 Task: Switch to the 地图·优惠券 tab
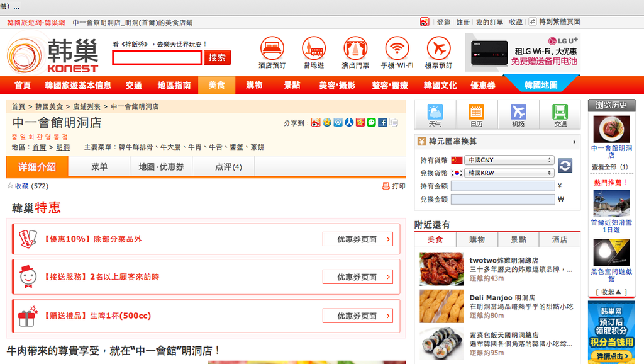[x=161, y=167]
